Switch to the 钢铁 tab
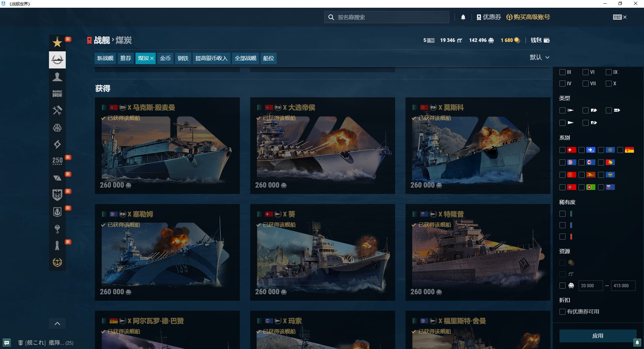The height and width of the screenshot is (349, 644). [183, 58]
